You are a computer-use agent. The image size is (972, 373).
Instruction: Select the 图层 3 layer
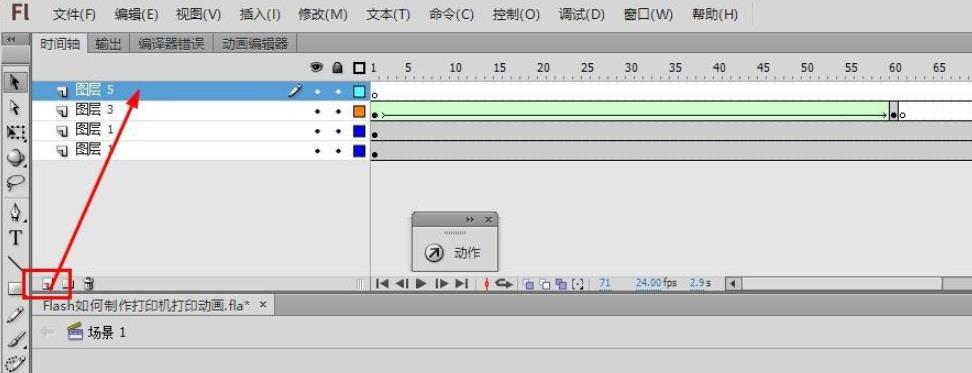200,111
